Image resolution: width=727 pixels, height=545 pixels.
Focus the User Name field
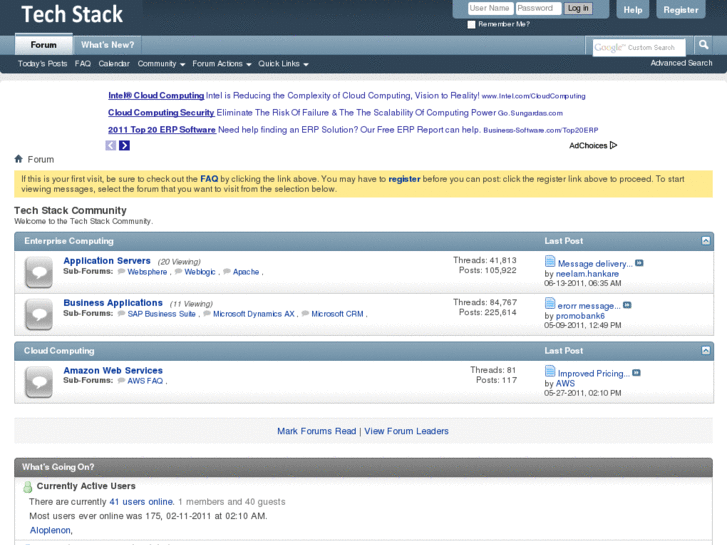491,8
